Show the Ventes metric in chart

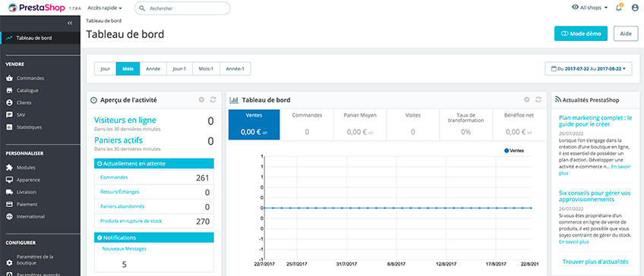point(254,124)
